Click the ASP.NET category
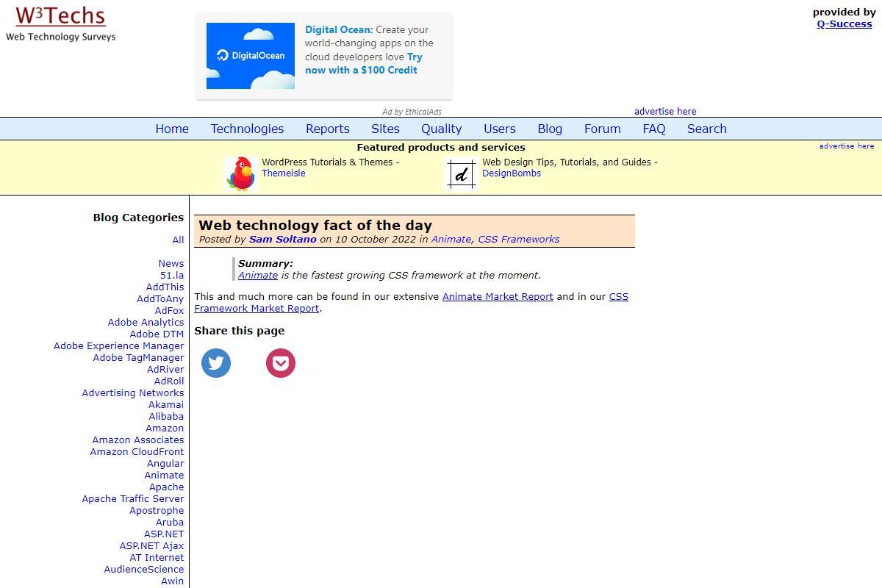882x588 pixels. 164,534
